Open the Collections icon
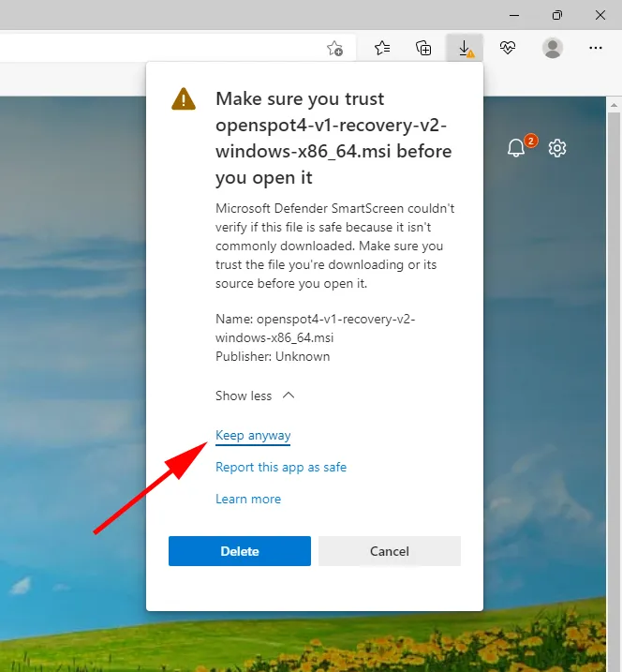Image resolution: width=622 pixels, height=672 pixels. click(x=423, y=48)
